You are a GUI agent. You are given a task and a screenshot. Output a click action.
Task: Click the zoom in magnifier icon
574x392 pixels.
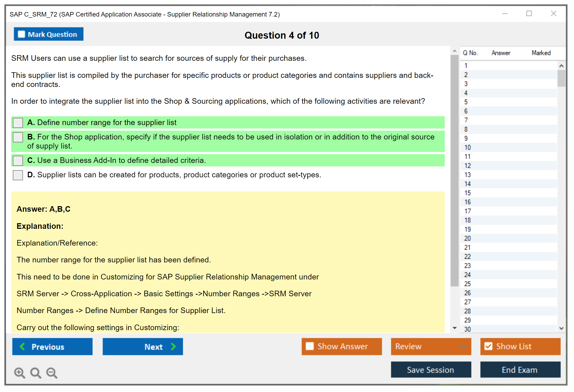coord(19,373)
